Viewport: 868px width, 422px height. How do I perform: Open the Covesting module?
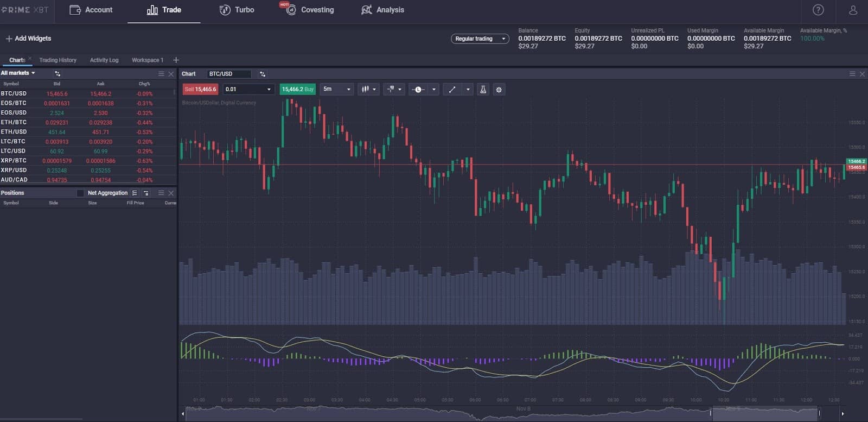pos(310,10)
